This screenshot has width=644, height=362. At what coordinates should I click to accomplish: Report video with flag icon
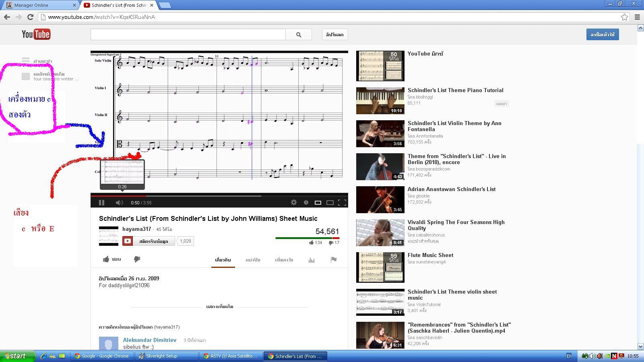tap(334, 260)
